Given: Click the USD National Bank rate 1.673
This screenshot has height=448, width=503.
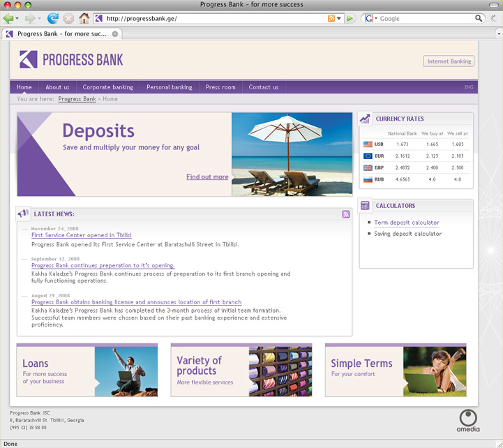Looking at the screenshot, I should (x=403, y=144).
